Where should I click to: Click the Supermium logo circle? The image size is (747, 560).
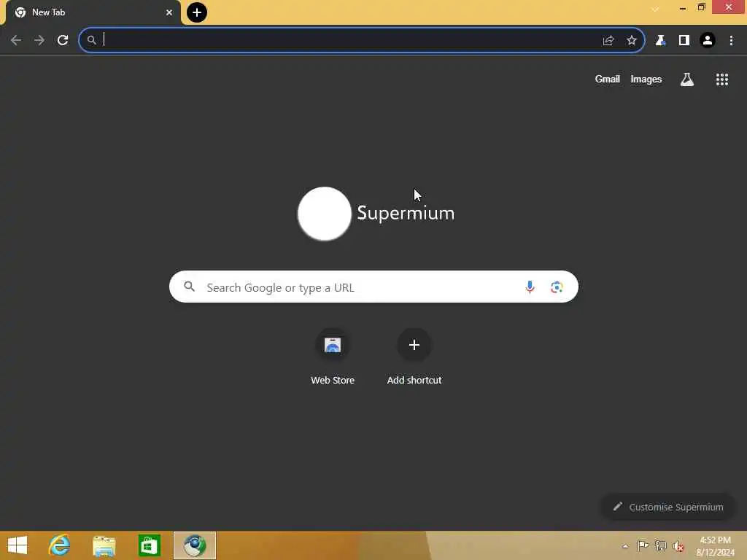325,214
